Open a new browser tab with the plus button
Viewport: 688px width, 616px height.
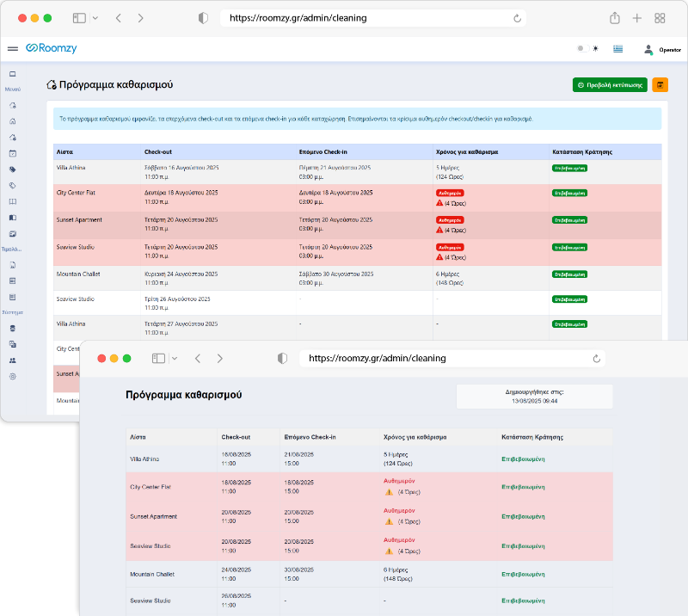click(x=637, y=18)
